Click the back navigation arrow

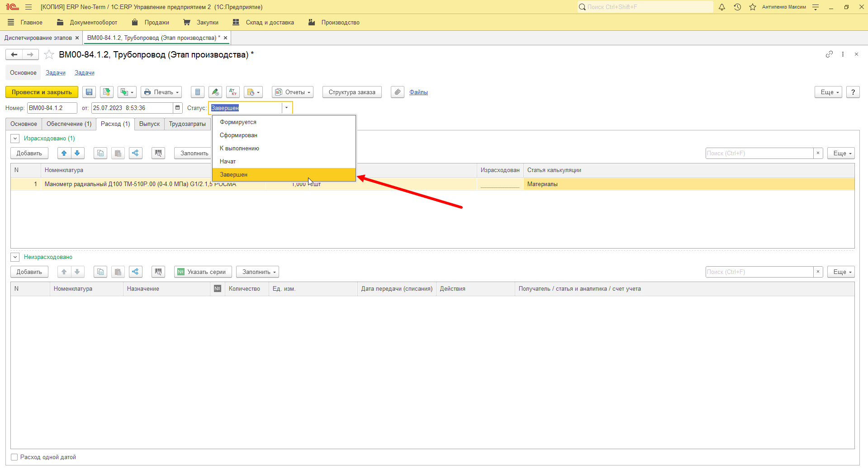pyautogui.click(x=14, y=54)
